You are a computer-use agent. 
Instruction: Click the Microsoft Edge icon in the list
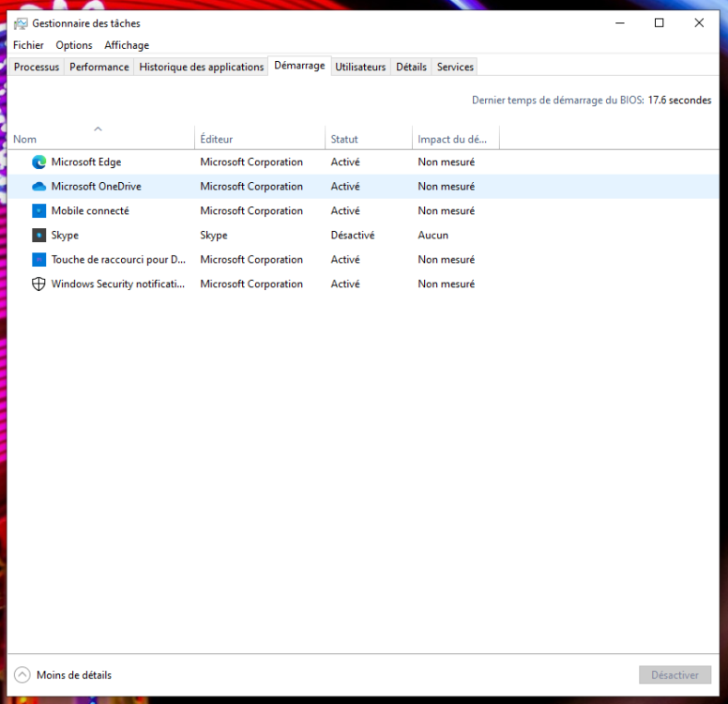39,162
